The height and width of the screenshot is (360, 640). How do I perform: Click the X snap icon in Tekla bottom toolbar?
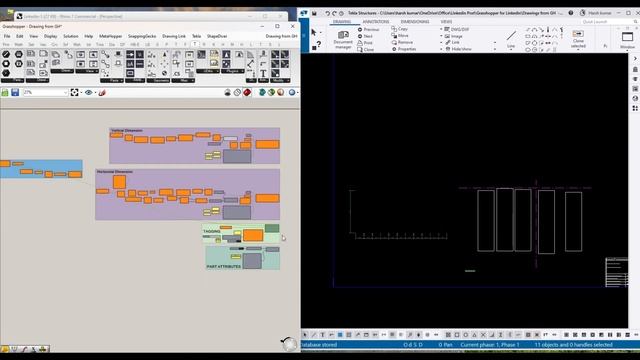[x=483, y=335]
